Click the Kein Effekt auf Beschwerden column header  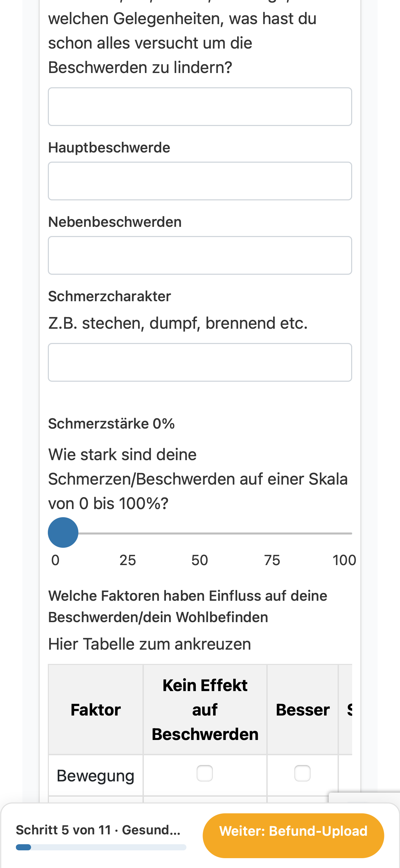coord(205,710)
